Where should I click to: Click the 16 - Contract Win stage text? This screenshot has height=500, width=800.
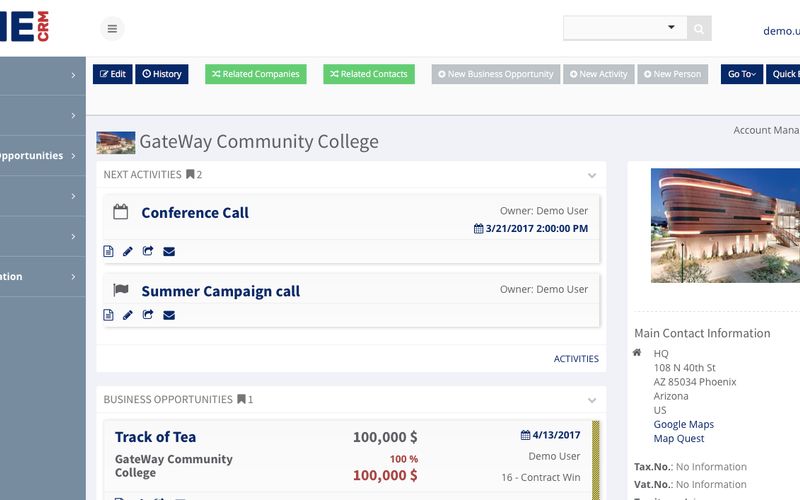(541, 477)
